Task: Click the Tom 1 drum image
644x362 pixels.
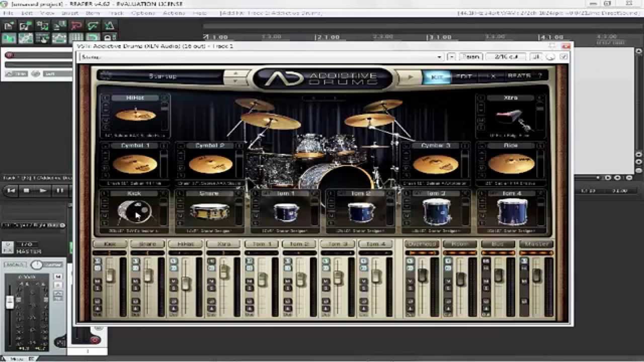Action: coord(286,212)
